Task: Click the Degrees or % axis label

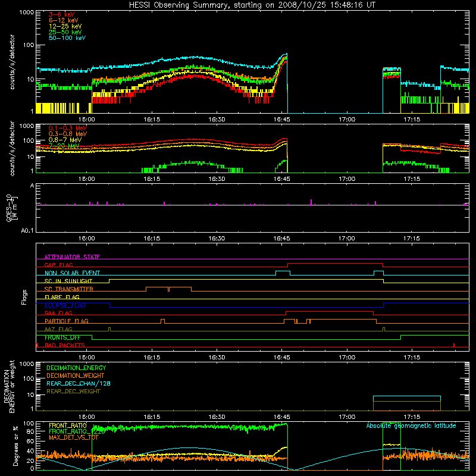Action: (15, 446)
